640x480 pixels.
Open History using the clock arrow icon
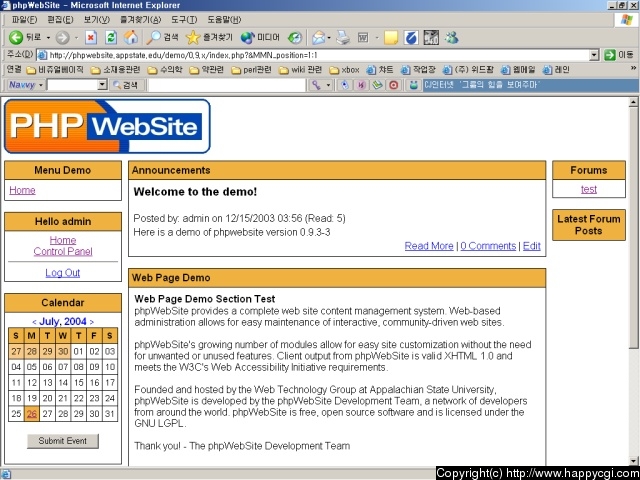point(295,38)
